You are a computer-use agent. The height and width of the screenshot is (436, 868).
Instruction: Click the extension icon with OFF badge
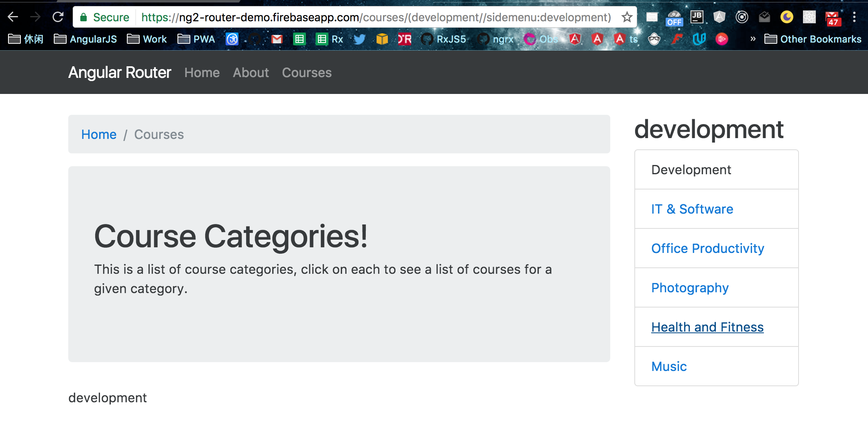click(674, 18)
